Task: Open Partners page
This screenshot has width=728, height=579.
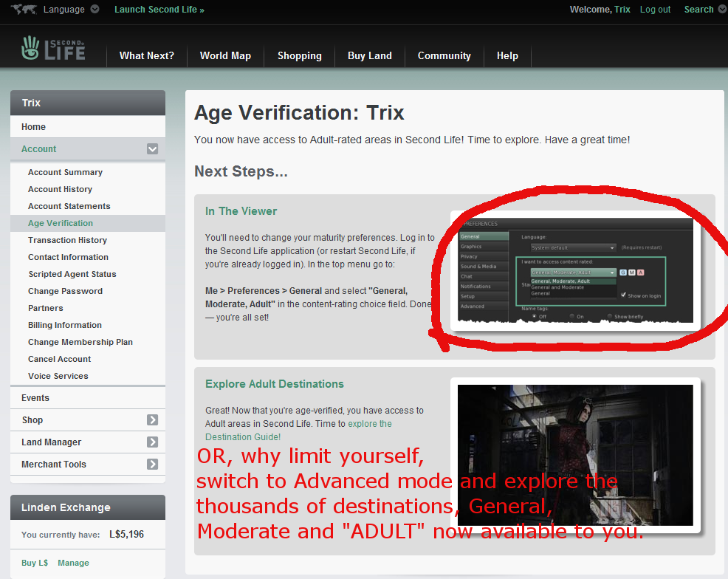Action: pyautogui.click(x=46, y=308)
